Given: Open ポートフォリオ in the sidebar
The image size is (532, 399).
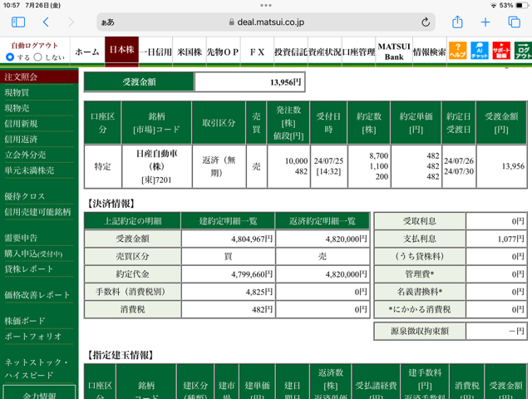Looking at the screenshot, I should coord(33,336).
